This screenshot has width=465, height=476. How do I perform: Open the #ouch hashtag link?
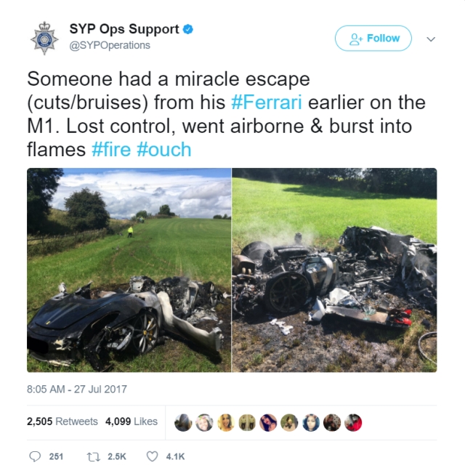click(164, 150)
